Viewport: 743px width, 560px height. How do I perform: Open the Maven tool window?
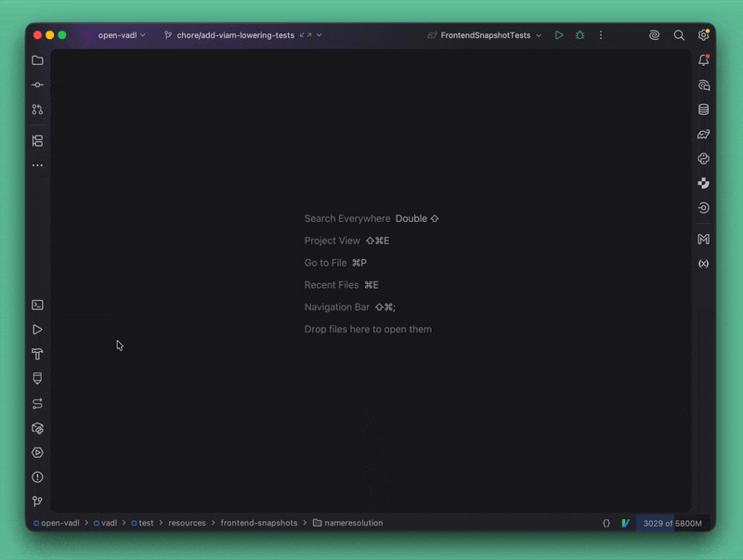coord(704,240)
